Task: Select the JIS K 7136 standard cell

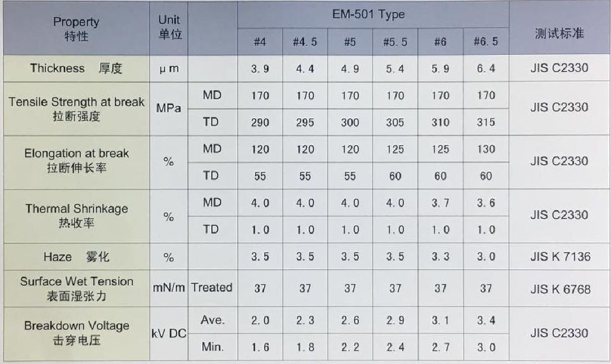Action: (x=559, y=257)
